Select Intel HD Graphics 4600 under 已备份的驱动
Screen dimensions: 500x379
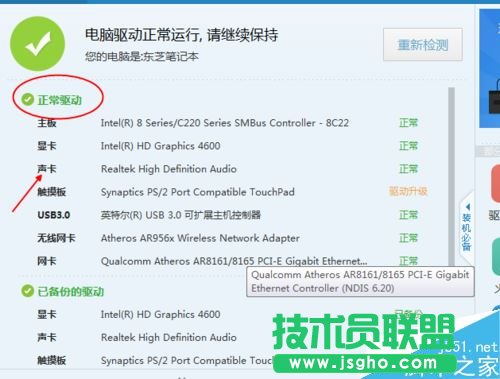(160, 314)
